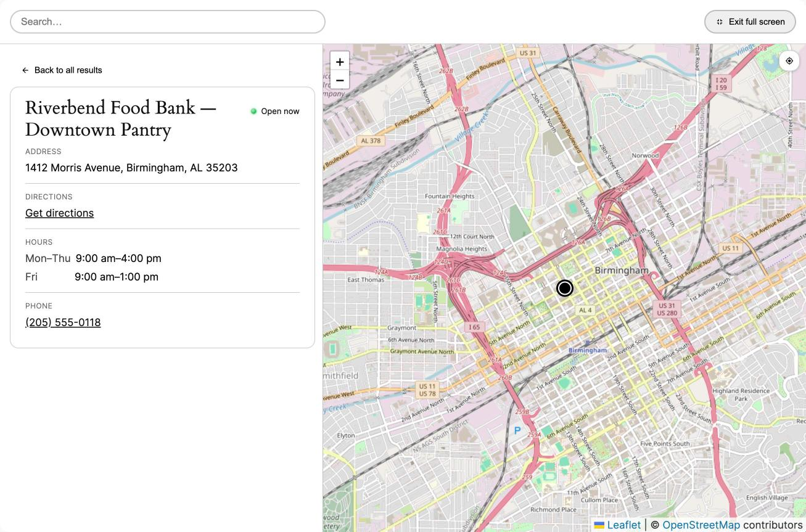Click the parking P symbol on map
Screen dimensions: 806x532
[517, 431]
